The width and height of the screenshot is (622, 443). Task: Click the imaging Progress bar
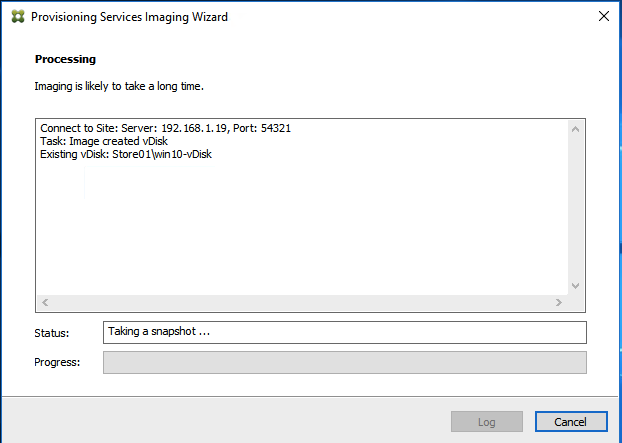[345, 362]
